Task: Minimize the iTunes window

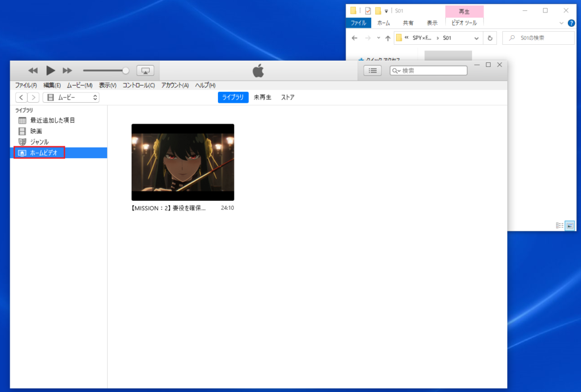Action: [x=477, y=65]
